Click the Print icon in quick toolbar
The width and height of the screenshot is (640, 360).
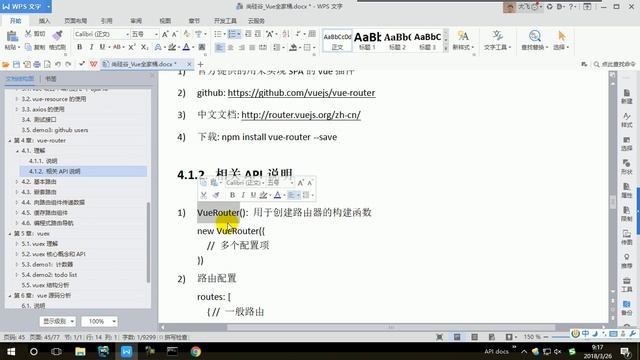click(37, 64)
